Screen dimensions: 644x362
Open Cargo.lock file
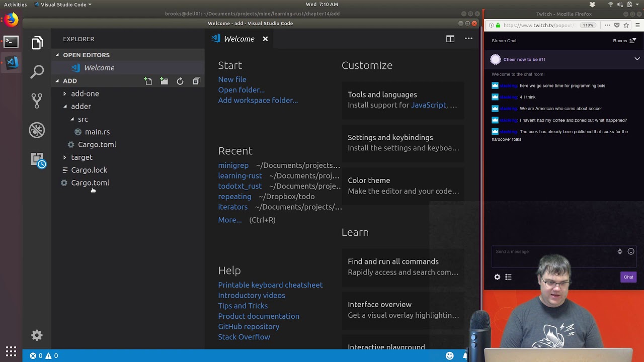coord(89,170)
